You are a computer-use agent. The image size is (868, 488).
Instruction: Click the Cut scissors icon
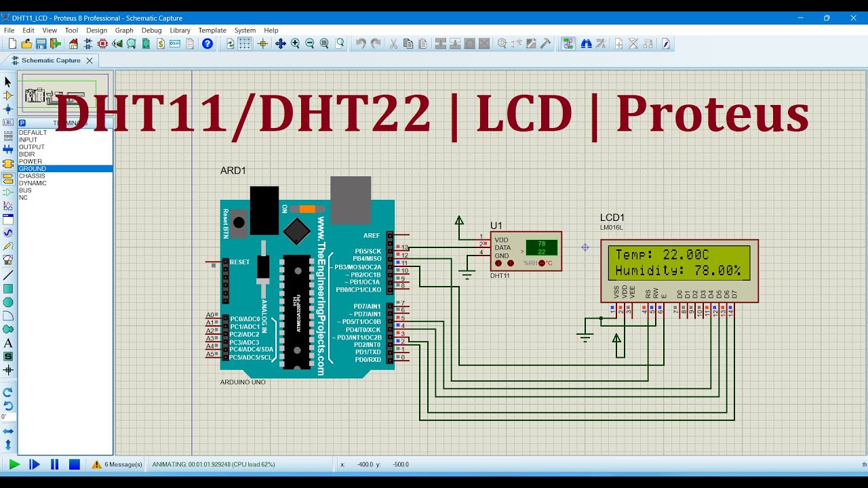393,43
